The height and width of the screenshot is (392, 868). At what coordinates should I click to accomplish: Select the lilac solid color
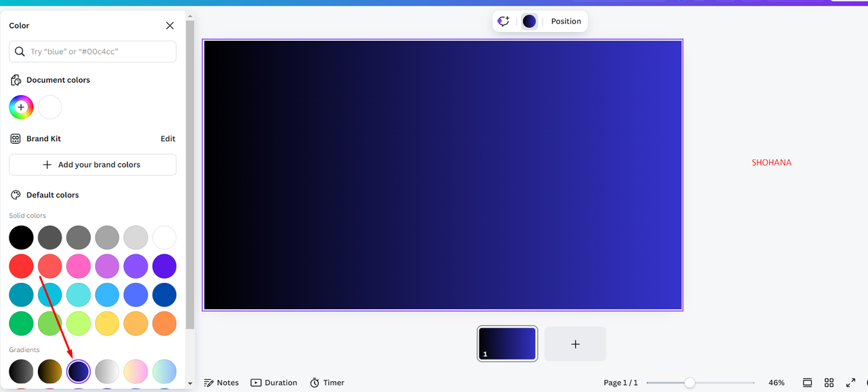click(107, 267)
